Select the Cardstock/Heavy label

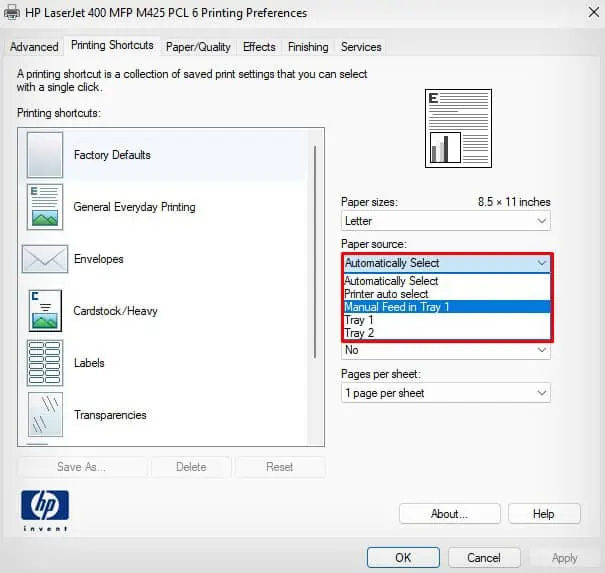115,311
